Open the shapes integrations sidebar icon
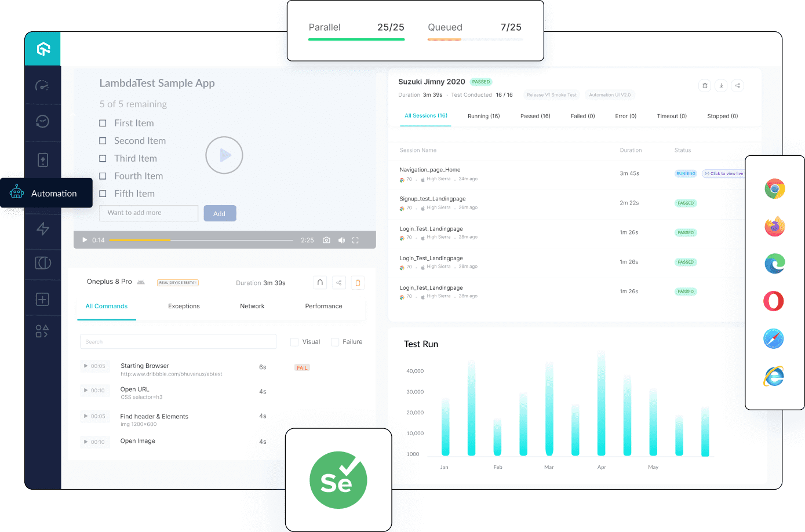Image resolution: width=805 pixels, height=532 pixels. pos(42,331)
